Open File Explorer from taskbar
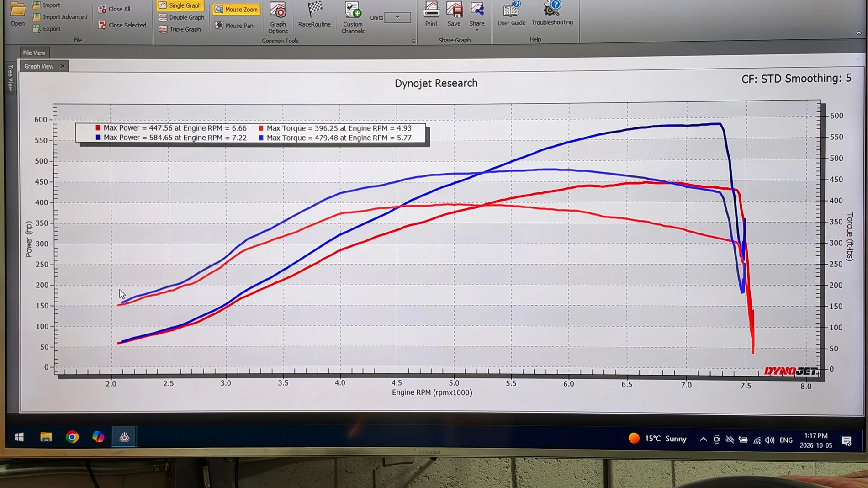The image size is (868, 488). (46, 437)
